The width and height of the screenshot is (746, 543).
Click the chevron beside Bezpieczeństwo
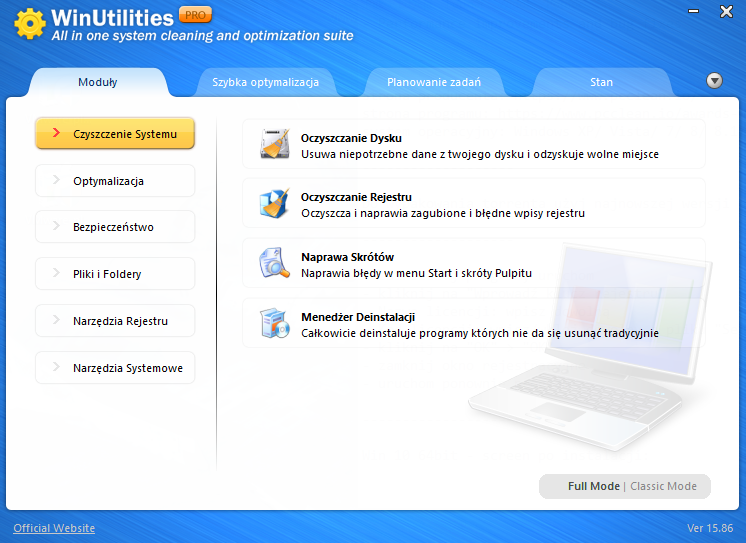(x=56, y=226)
